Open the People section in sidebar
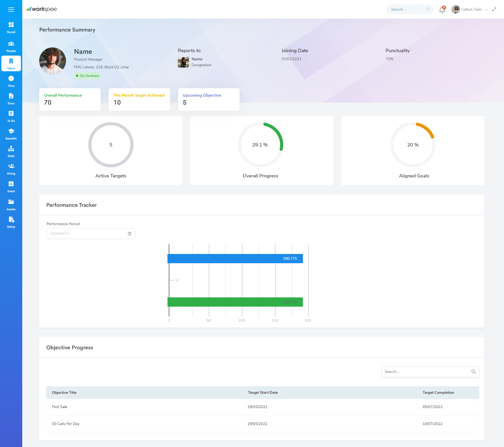504x447 pixels. (11, 45)
